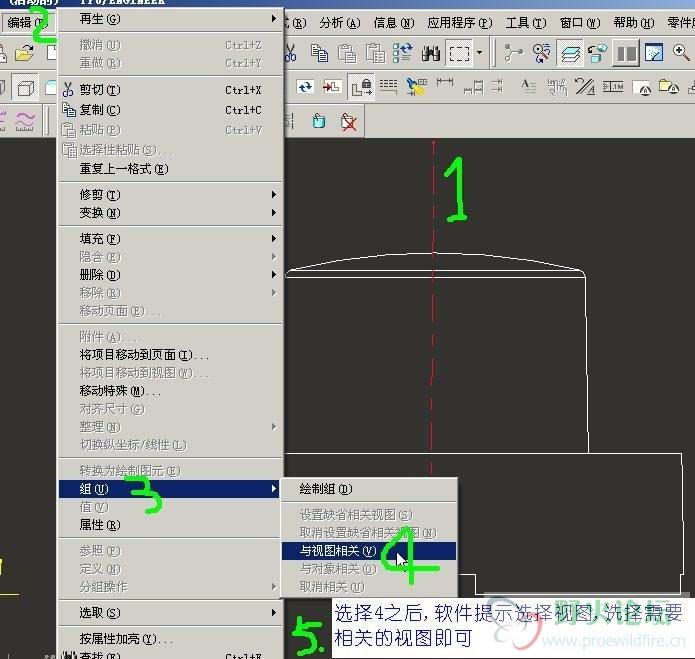Click the ordinate dimension ladder icon
Image resolution: width=695 pixels, height=659 pixels.
coord(473,87)
